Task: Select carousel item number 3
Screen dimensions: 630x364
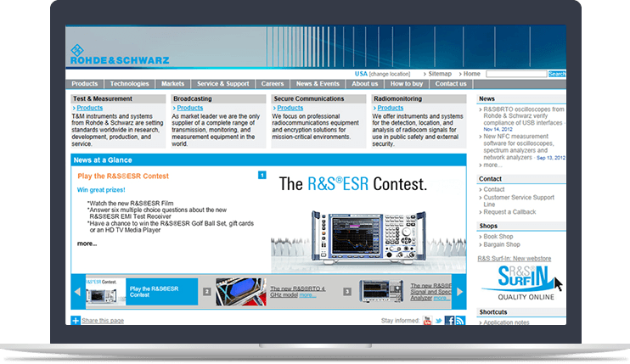Action: pos(351,292)
